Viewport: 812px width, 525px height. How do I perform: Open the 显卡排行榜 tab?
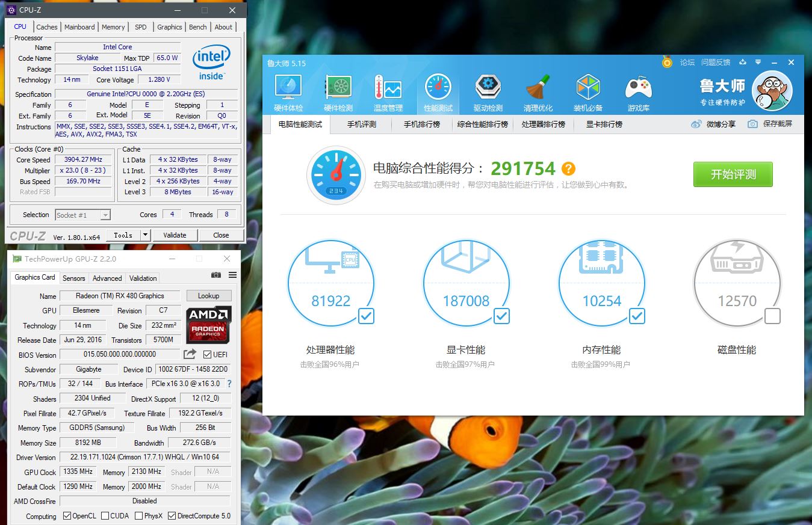click(604, 124)
